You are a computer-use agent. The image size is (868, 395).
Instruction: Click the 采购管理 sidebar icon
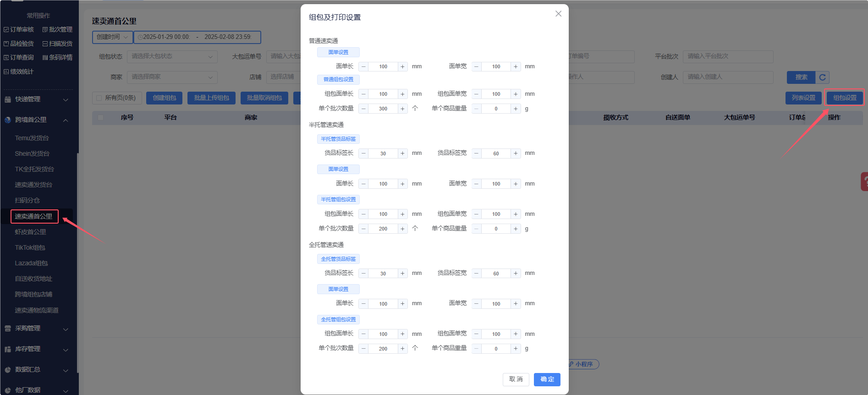click(8, 329)
